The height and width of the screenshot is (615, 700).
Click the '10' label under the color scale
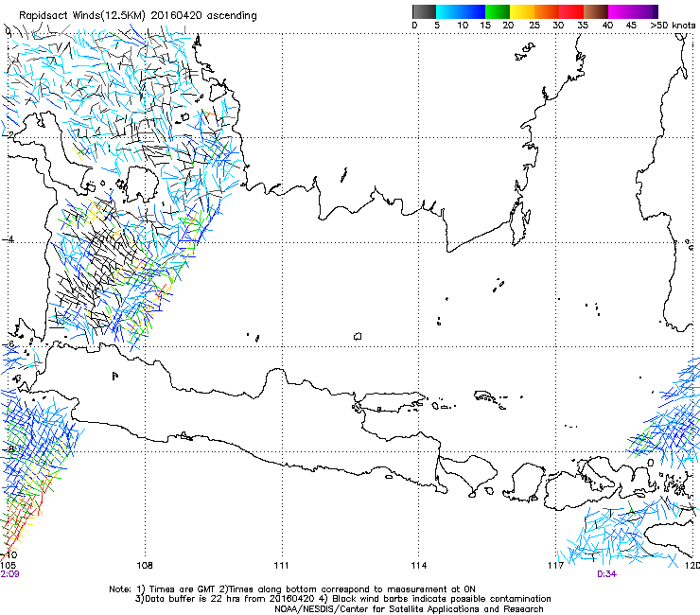(463, 26)
